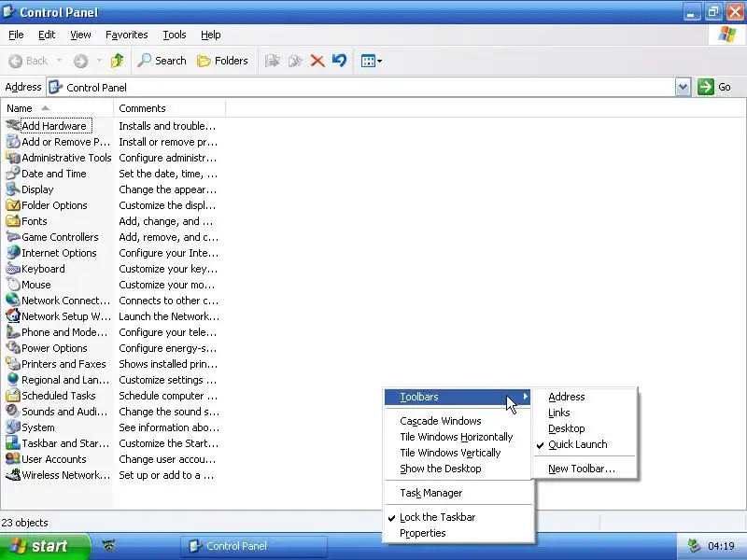Click the Control Panel taskbar button
Viewport: 747px width, 560px height.
coord(253,546)
